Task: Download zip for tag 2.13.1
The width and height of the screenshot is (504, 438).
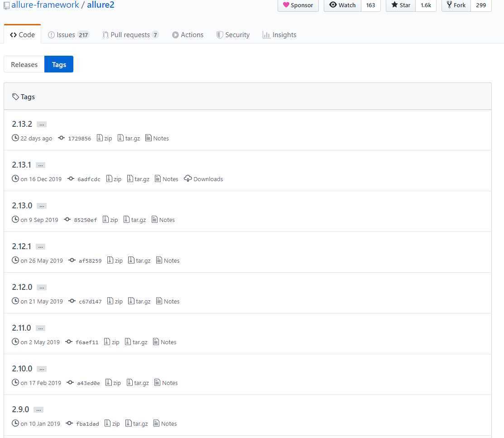Action: click(114, 179)
